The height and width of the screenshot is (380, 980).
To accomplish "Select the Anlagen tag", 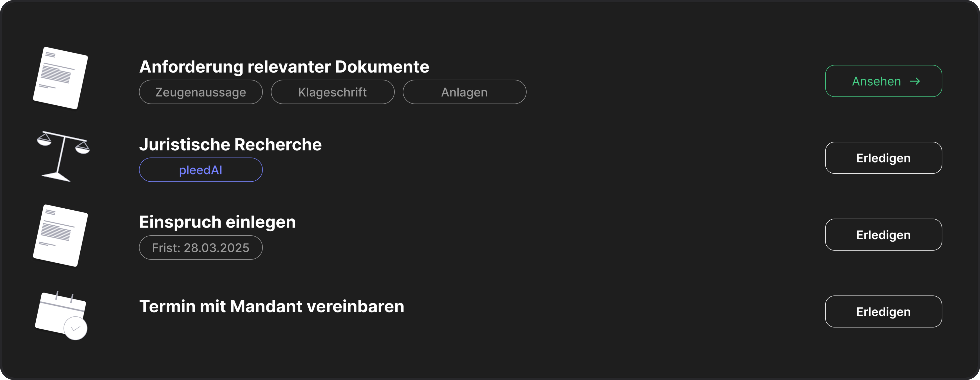I will 464,92.
